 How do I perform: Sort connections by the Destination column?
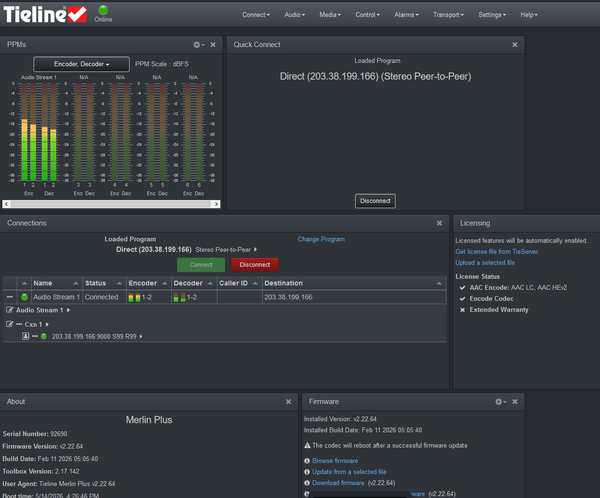tap(353, 283)
